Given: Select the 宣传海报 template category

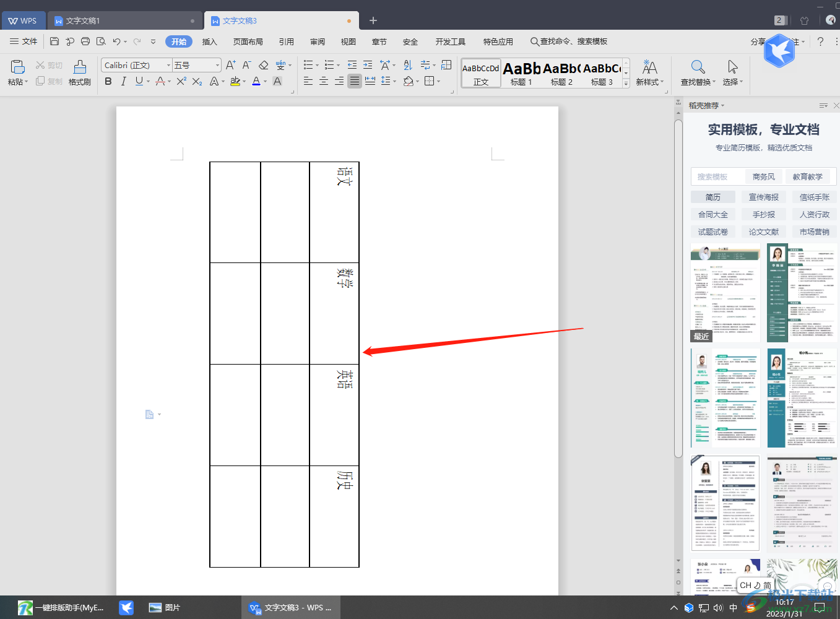Looking at the screenshot, I should [764, 197].
